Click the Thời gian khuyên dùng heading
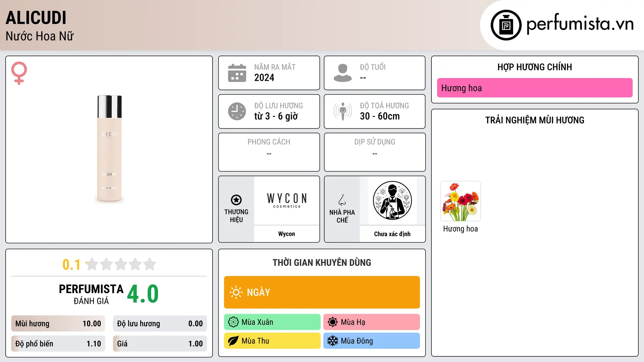The image size is (644, 362). pos(322,262)
